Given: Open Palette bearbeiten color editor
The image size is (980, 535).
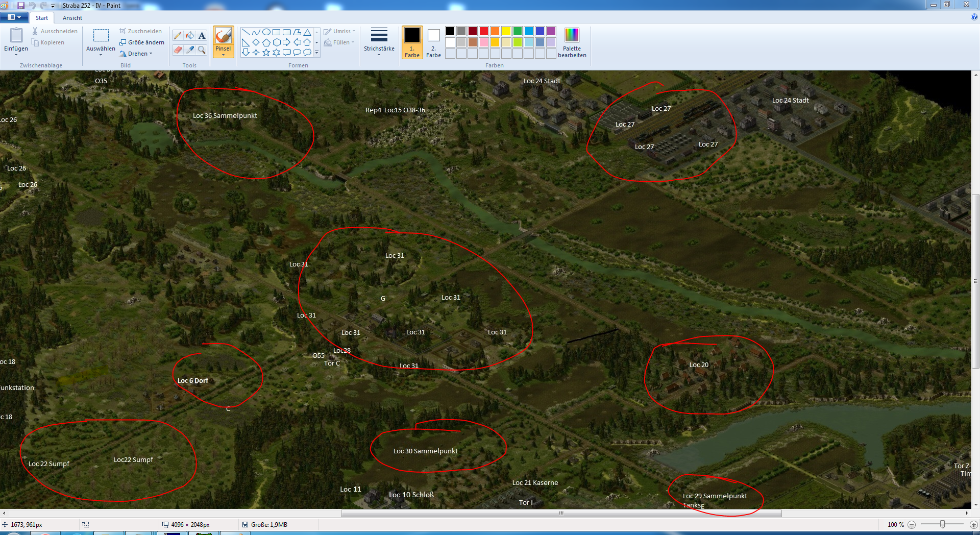Looking at the screenshot, I should click(572, 42).
